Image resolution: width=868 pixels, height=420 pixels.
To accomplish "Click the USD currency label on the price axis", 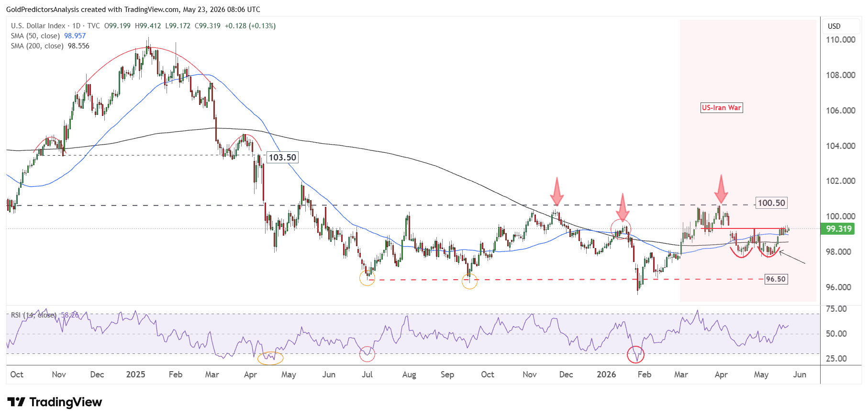I will tap(834, 26).
